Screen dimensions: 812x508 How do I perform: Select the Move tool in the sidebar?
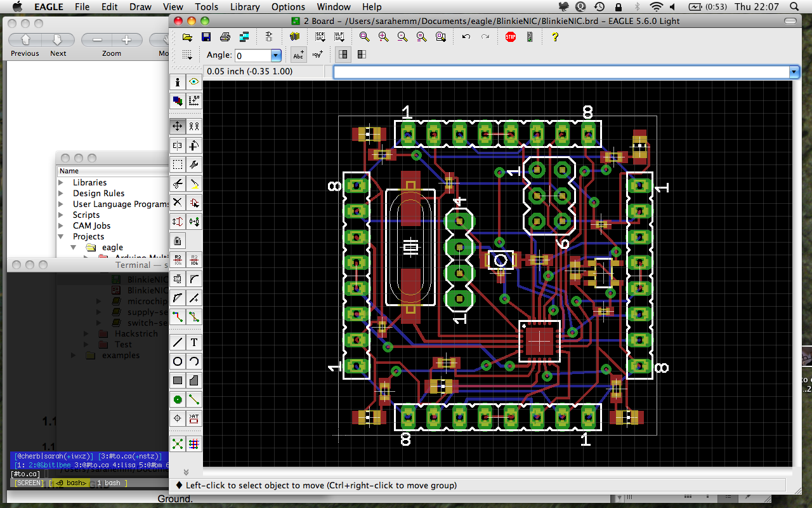click(x=178, y=126)
